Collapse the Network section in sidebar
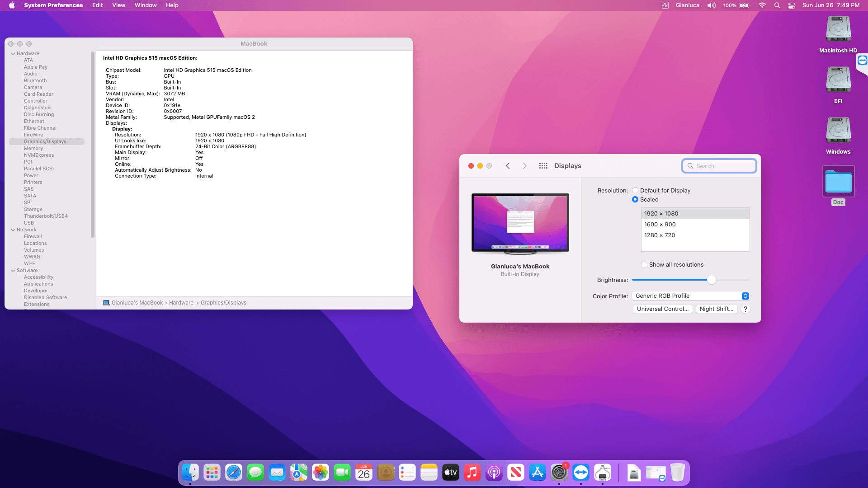This screenshot has width=868, height=488. [x=13, y=230]
